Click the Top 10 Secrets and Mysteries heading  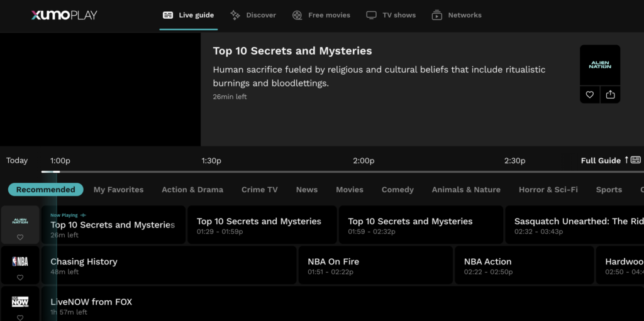pyautogui.click(x=292, y=51)
